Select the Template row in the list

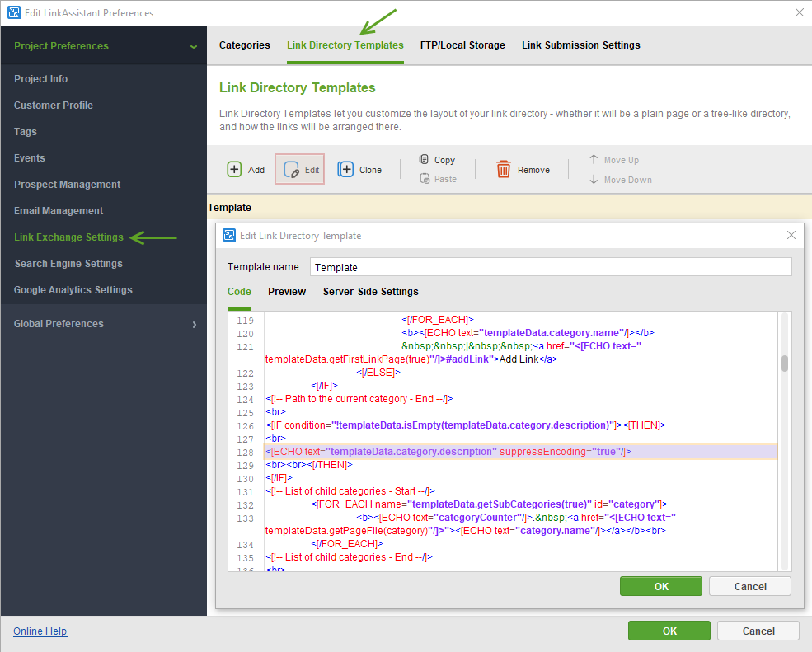tap(509, 207)
